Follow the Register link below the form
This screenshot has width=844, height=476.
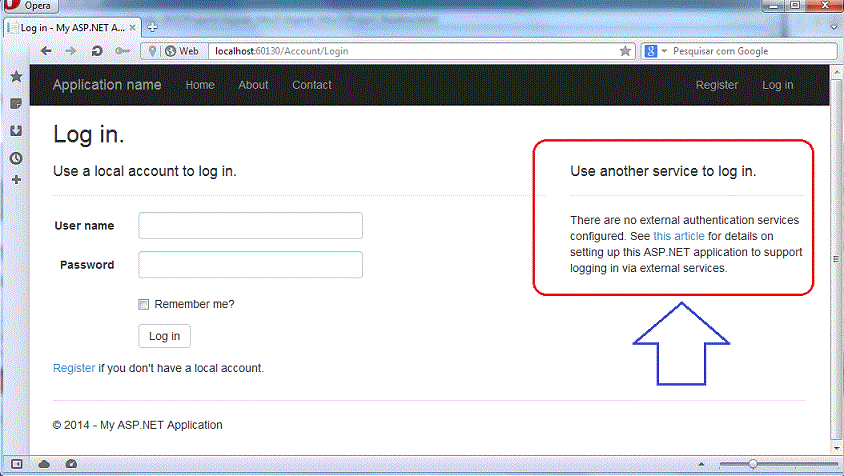click(x=74, y=368)
